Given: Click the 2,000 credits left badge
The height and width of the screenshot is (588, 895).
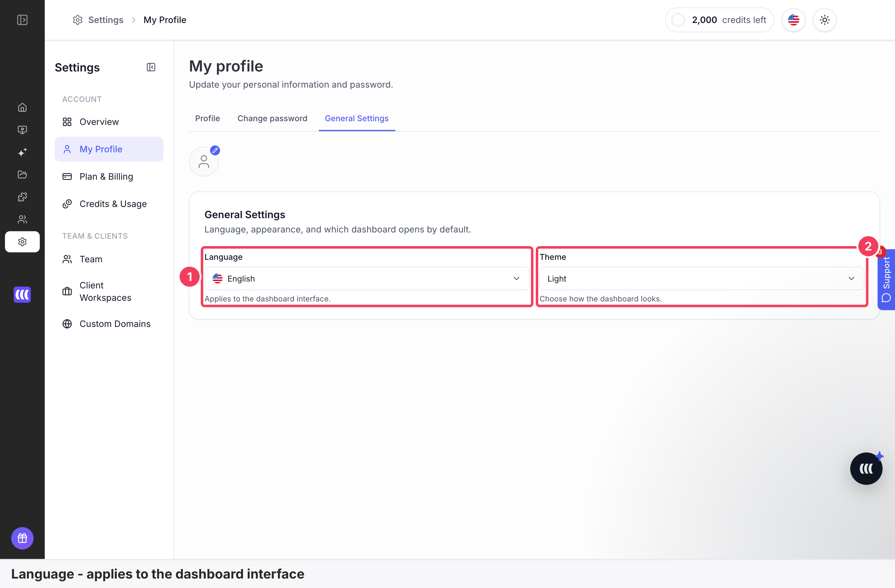Looking at the screenshot, I should (x=719, y=20).
